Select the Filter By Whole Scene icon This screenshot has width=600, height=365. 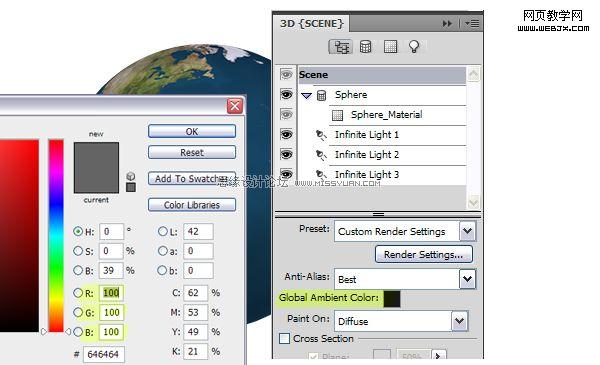[x=340, y=47]
